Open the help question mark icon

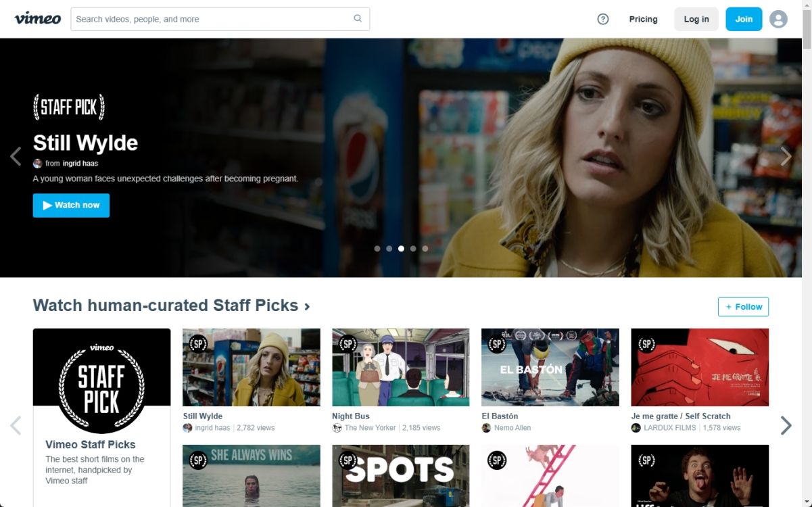(x=602, y=19)
